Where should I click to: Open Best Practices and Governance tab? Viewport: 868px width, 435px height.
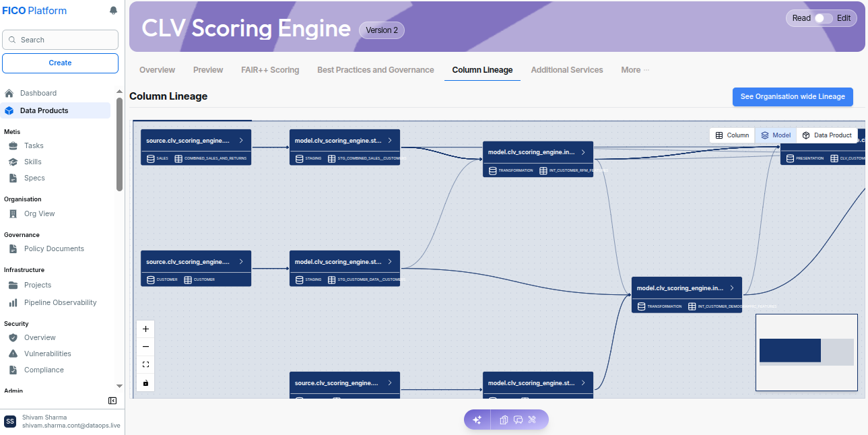376,70
